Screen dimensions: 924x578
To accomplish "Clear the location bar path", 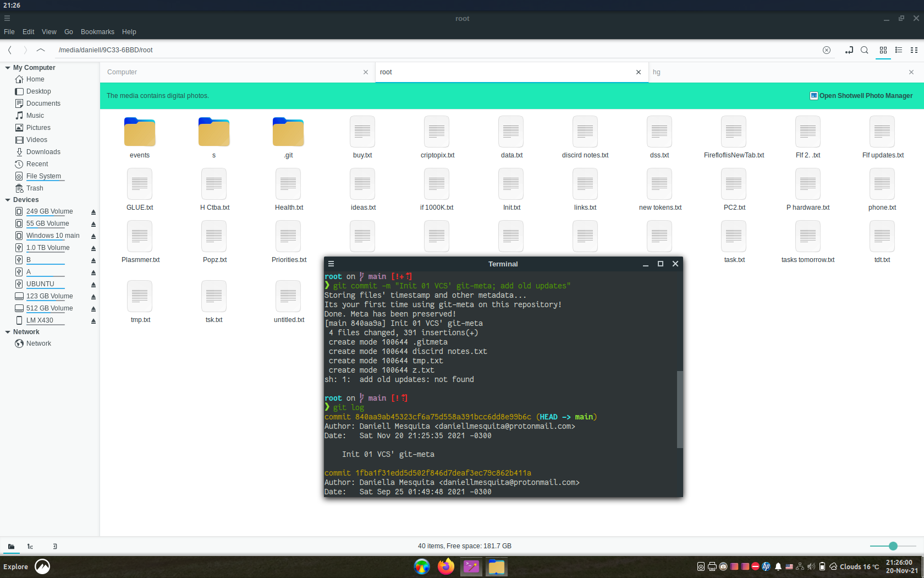I will tap(827, 50).
